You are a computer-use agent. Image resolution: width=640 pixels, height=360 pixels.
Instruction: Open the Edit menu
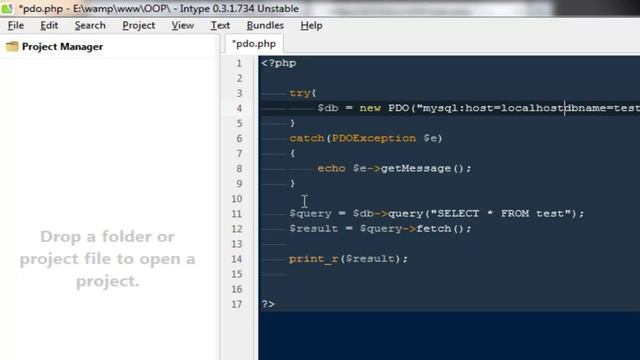(x=49, y=26)
